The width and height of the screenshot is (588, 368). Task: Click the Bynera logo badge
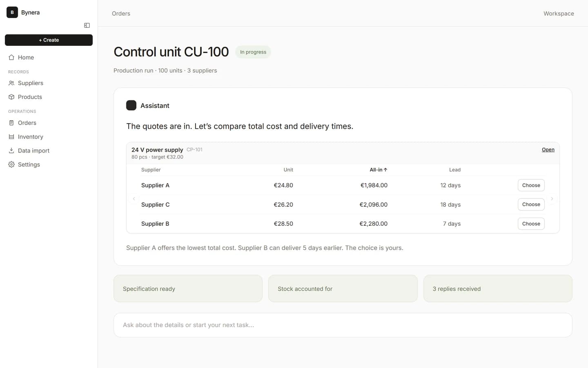pyautogui.click(x=12, y=12)
